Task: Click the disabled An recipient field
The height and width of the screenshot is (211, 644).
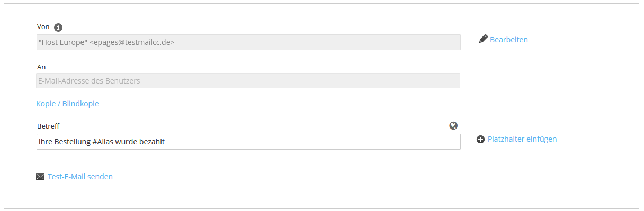Action: [248, 80]
